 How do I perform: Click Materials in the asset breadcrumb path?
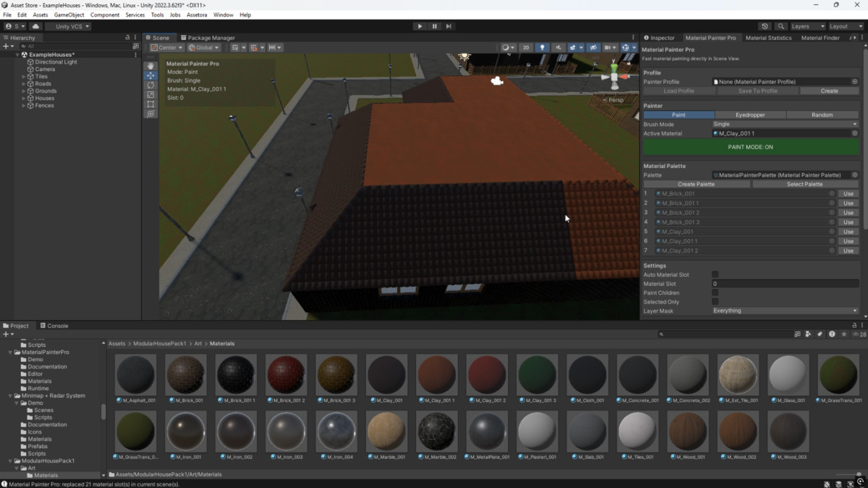(222, 343)
